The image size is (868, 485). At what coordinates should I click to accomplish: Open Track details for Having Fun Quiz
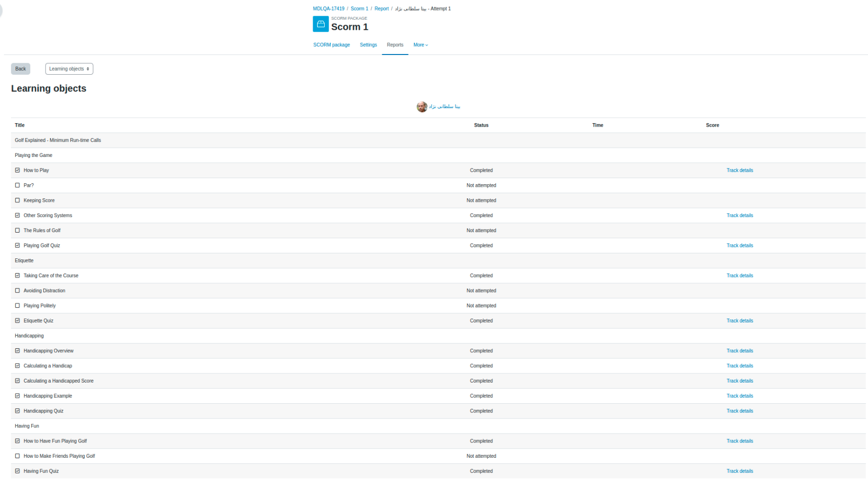coord(740,471)
